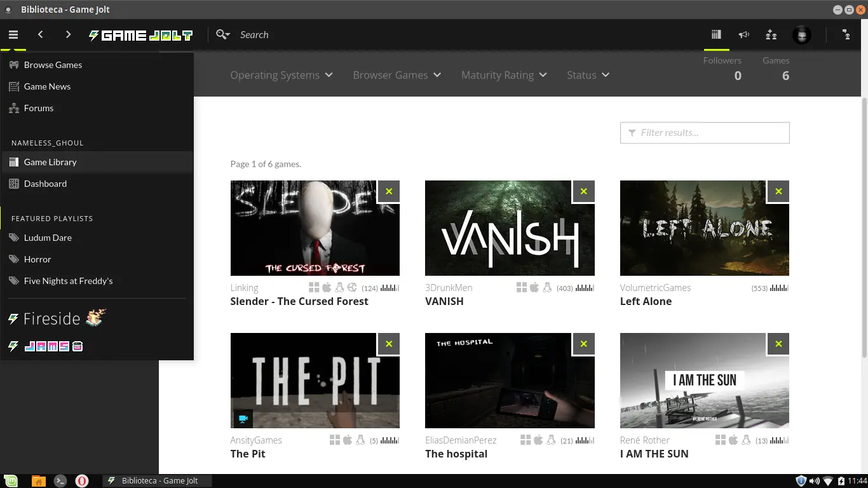This screenshot has height=488, width=868.
Task: Open The Pit game title link
Action: point(248,454)
